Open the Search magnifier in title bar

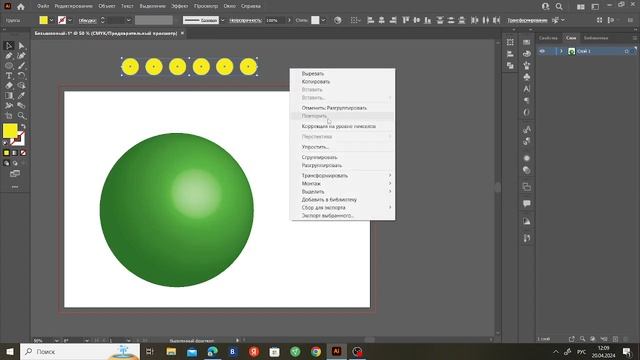[x=559, y=7]
